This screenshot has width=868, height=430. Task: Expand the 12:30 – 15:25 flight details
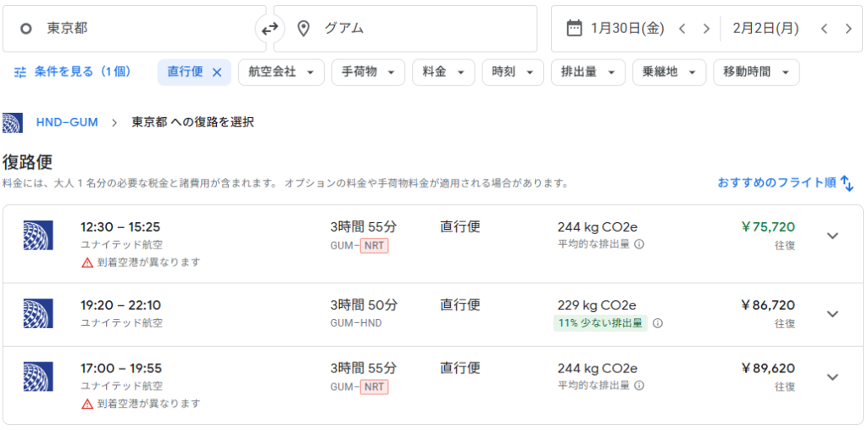tap(832, 235)
